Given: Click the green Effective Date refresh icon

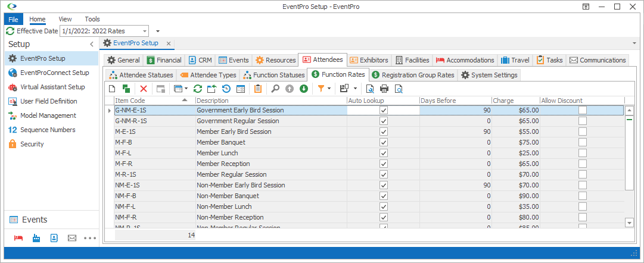Looking at the screenshot, I should (x=10, y=31).
